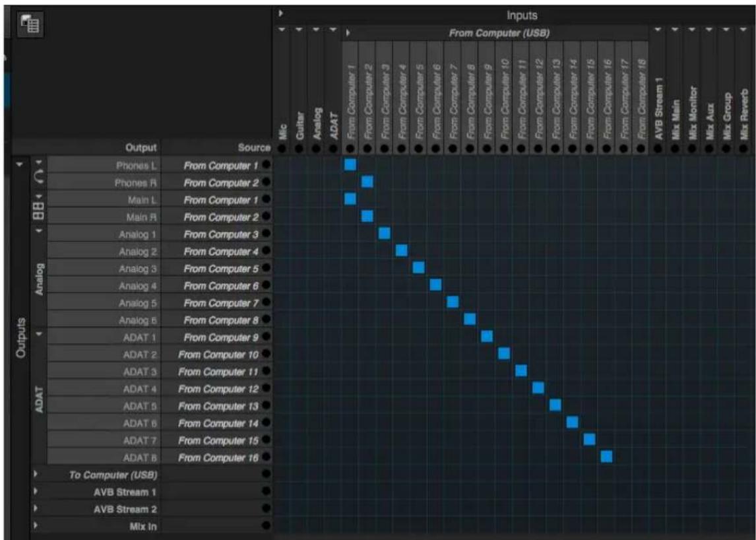756x540 pixels.
Task: Toggle ADAT 1 routing from Computer 9
Action: click(487, 337)
